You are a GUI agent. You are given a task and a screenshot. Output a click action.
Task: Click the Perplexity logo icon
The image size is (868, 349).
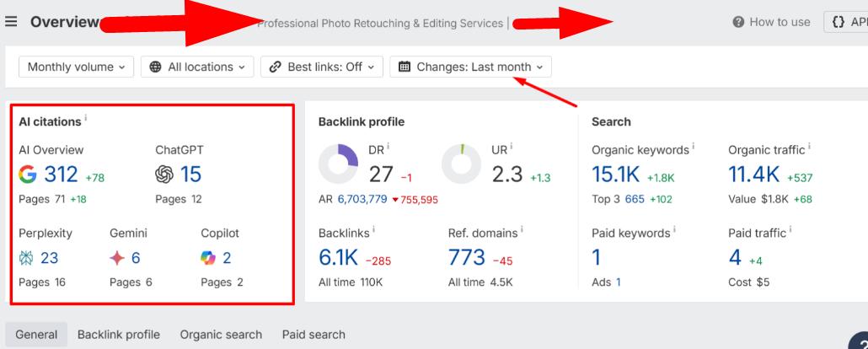point(26,257)
